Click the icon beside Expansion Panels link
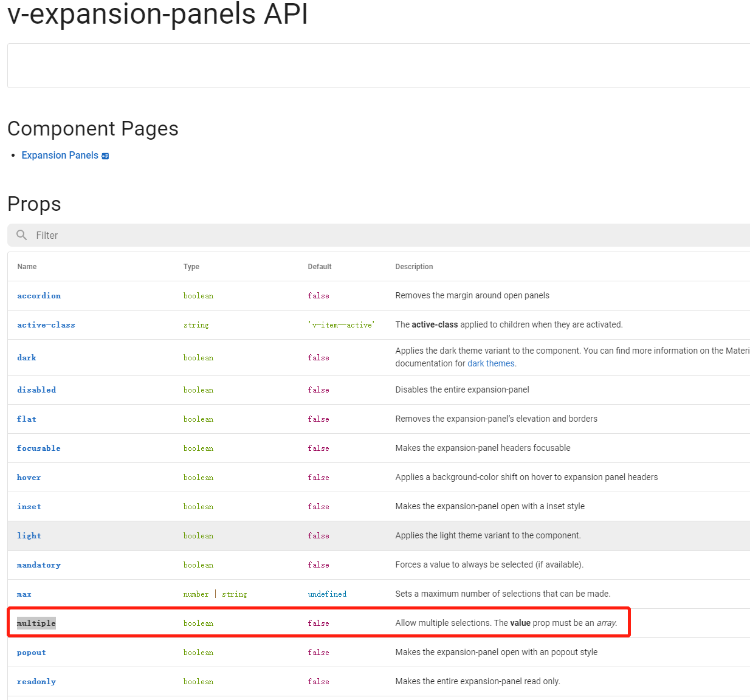 [105, 156]
